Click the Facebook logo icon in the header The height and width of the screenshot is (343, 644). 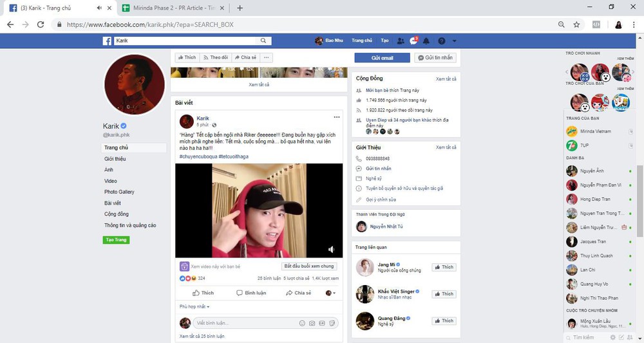[x=107, y=41]
